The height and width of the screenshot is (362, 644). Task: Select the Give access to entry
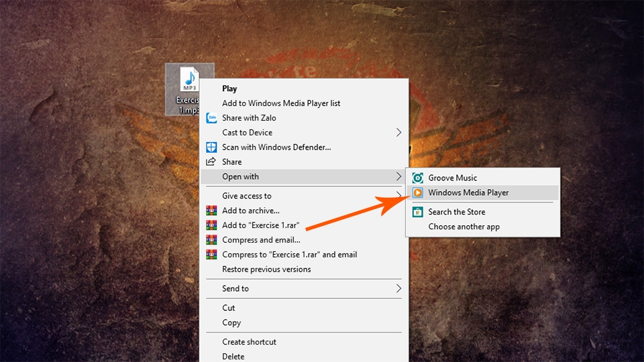(x=304, y=196)
